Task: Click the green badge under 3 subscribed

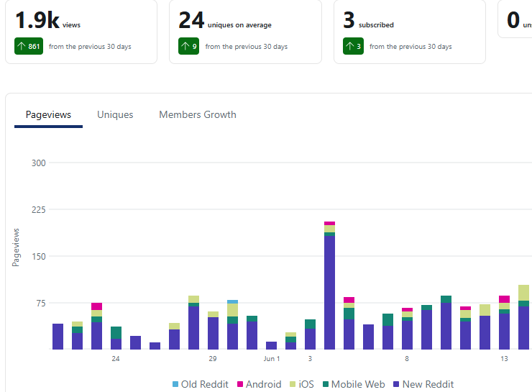Action: coord(353,47)
